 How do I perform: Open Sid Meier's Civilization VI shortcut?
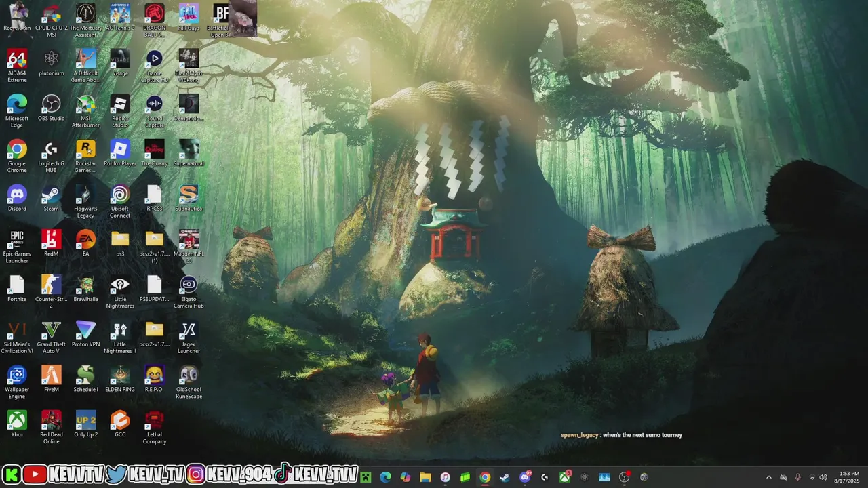tap(17, 337)
